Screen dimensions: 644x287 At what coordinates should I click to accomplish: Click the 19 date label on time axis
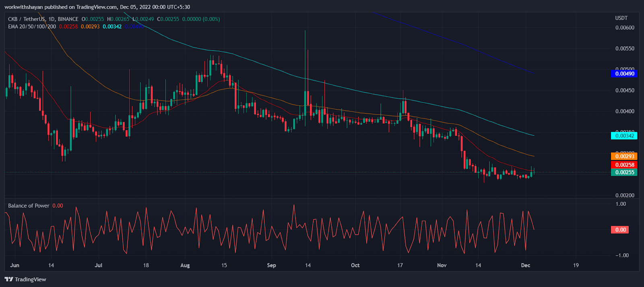(x=576, y=265)
